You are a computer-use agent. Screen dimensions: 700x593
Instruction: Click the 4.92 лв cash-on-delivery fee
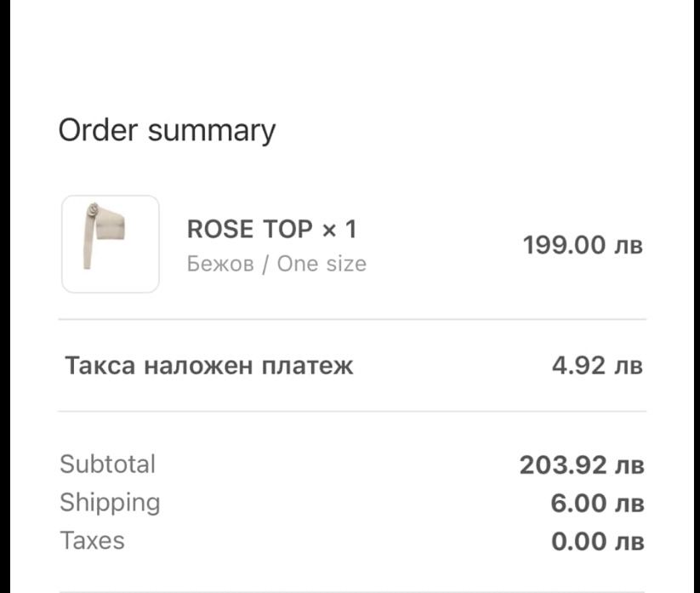pos(597,366)
